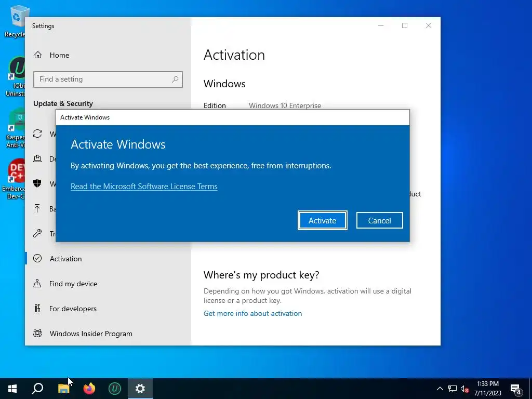Click the Windows 10 Enterprise edition text
This screenshot has width=532, height=399.
point(285,105)
